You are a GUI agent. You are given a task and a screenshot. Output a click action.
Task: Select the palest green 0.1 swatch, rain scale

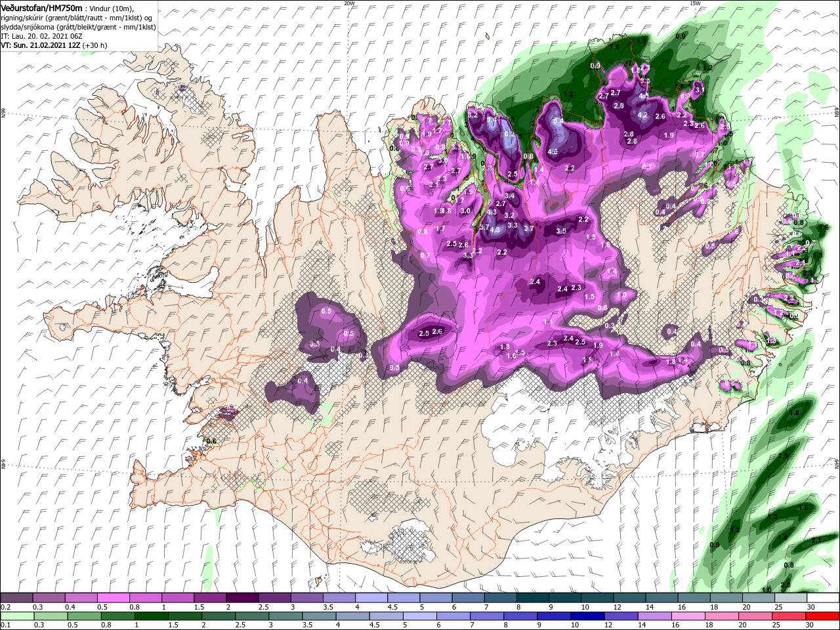[x=16, y=616]
